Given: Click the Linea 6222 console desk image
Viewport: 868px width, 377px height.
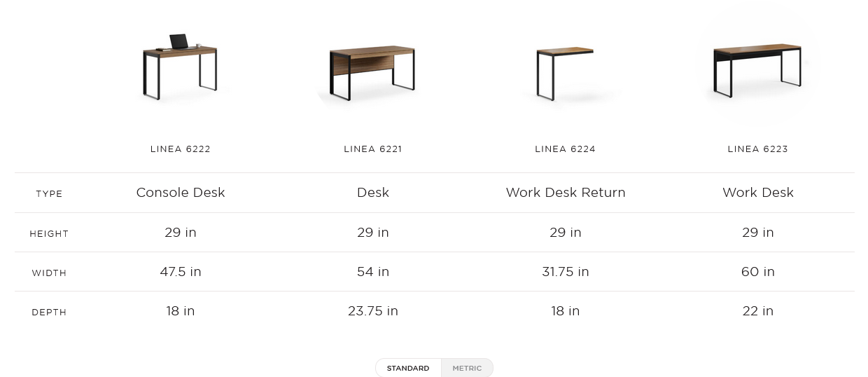Looking at the screenshot, I should [181, 67].
